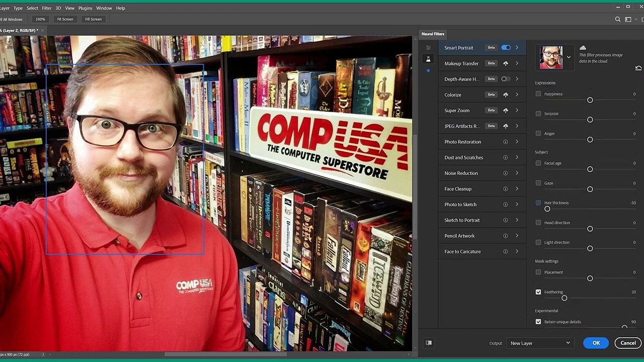The height and width of the screenshot is (362, 644).
Task: Open the detected face selection dropdown arrow
Action: pos(569,57)
